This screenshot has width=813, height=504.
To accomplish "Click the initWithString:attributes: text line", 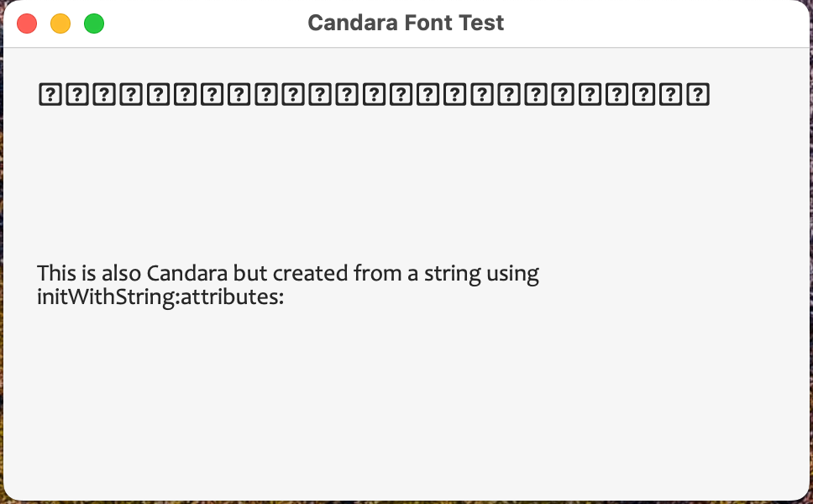I will [x=160, y=297].
